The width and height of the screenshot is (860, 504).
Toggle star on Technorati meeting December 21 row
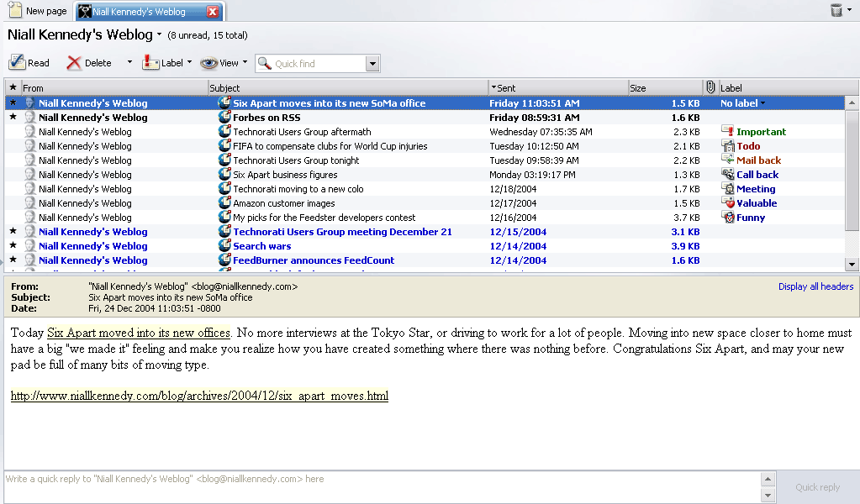click(13, 231)
